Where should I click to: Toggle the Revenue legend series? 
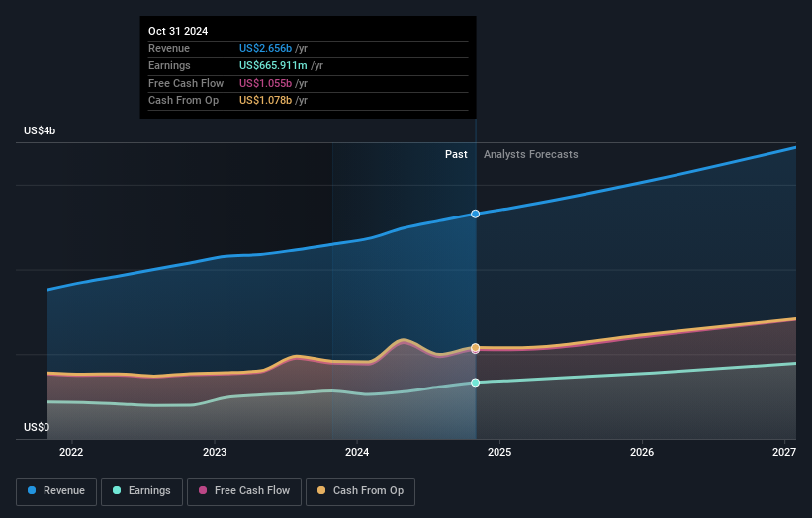pos(56,491)
